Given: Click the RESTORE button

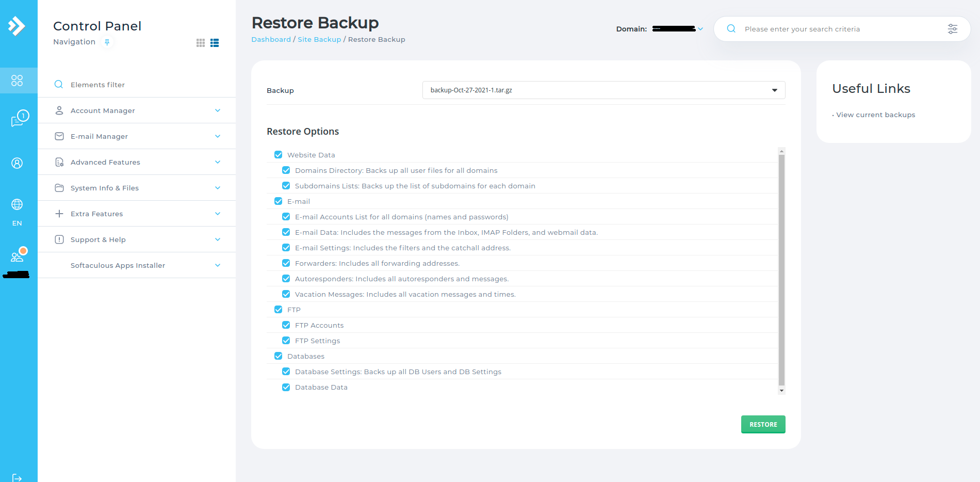Looking at the screenshot, I should pyautogui.click(x=763, y=424).
